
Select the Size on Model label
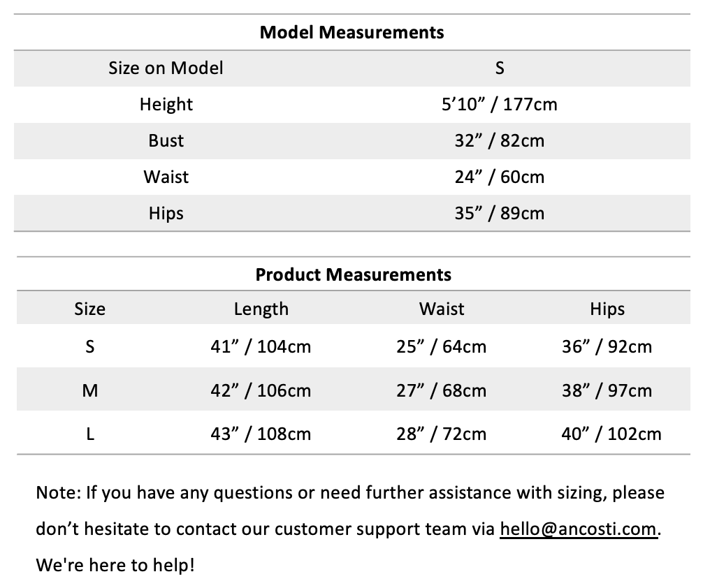click(x=166, y=68)
